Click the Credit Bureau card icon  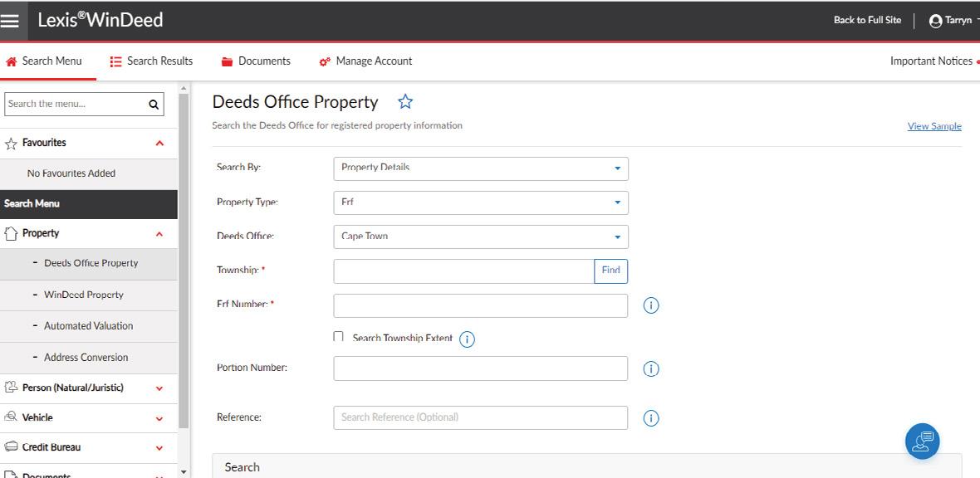tap(11, 446)
